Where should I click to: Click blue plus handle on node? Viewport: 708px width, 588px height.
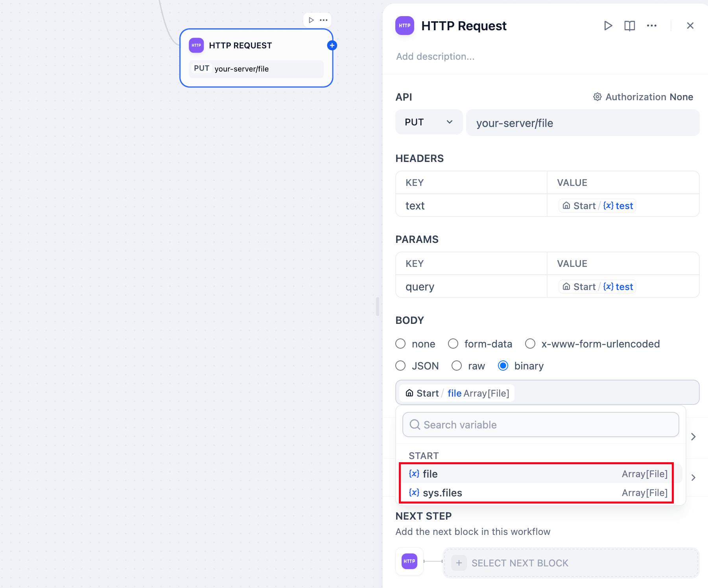tap(332, 46)
